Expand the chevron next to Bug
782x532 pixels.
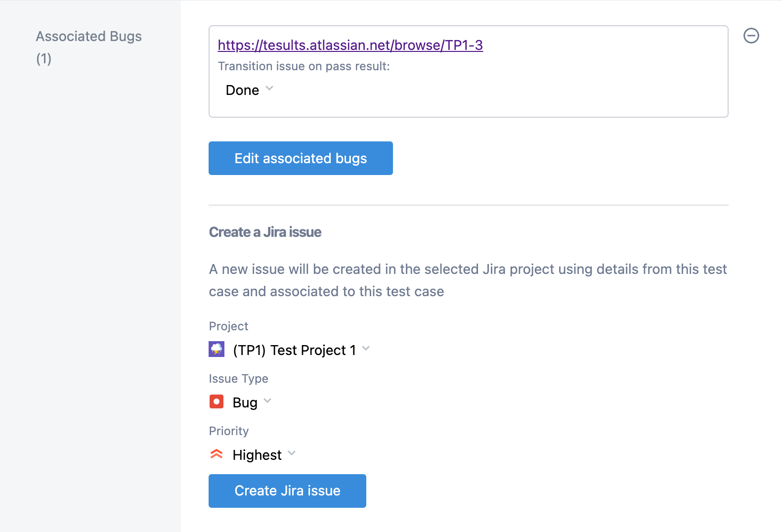coord(267,401)
